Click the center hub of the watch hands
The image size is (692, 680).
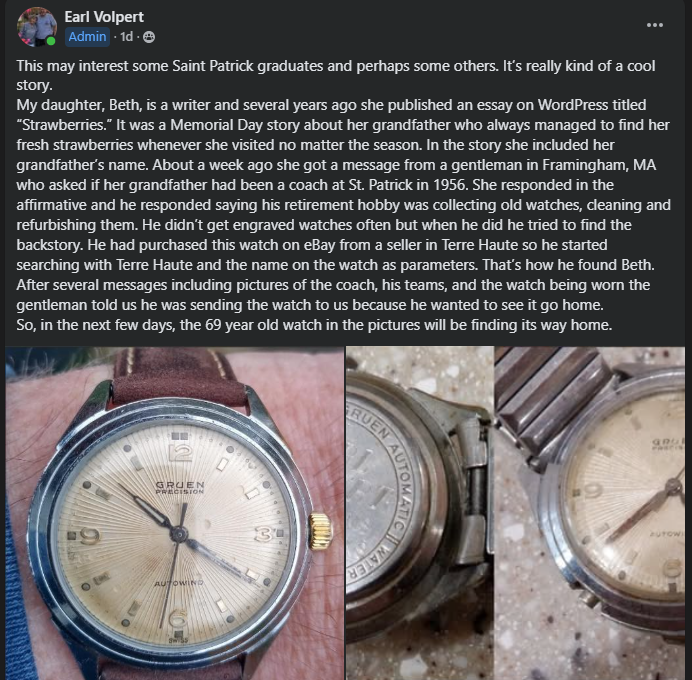[179, 534]
